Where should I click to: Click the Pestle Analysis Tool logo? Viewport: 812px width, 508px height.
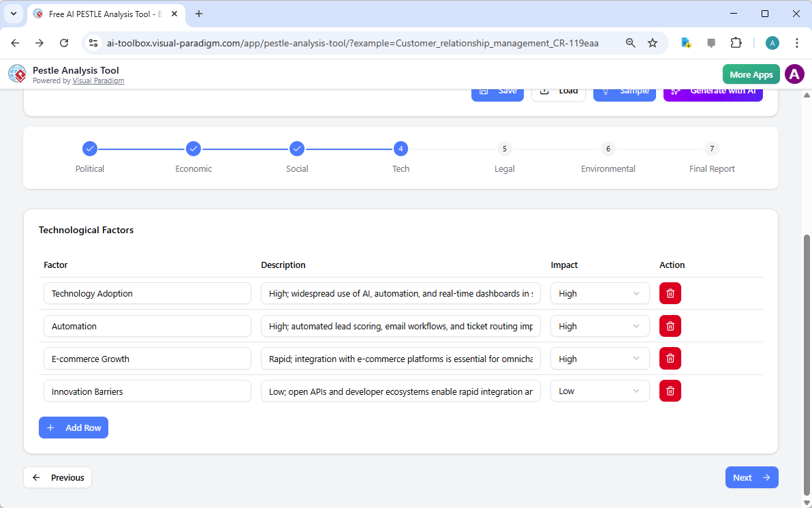pyautogui.click(x=17, y=74)
